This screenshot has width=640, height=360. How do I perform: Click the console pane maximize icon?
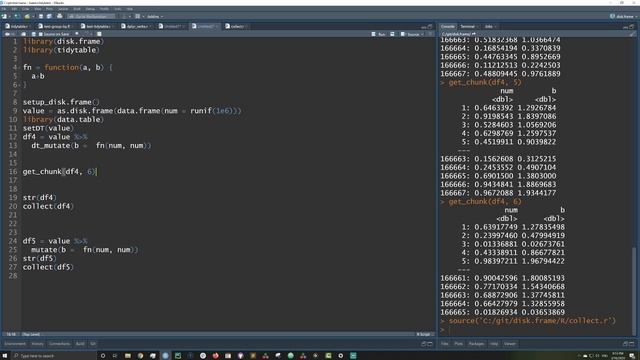click(632, 27)
